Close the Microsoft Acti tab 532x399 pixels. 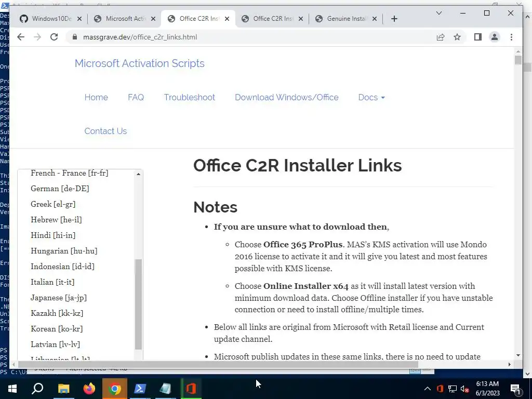[153, 19]
